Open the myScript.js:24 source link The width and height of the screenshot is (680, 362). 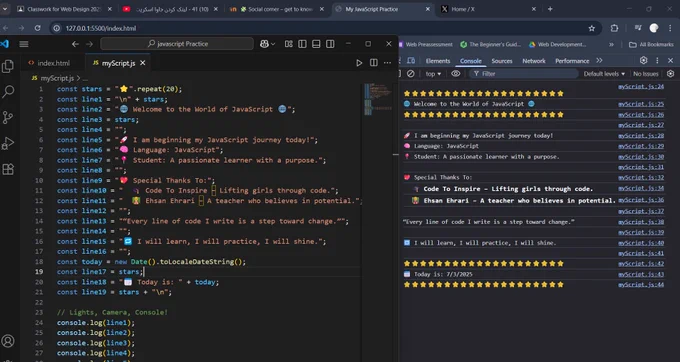[641, 87]
